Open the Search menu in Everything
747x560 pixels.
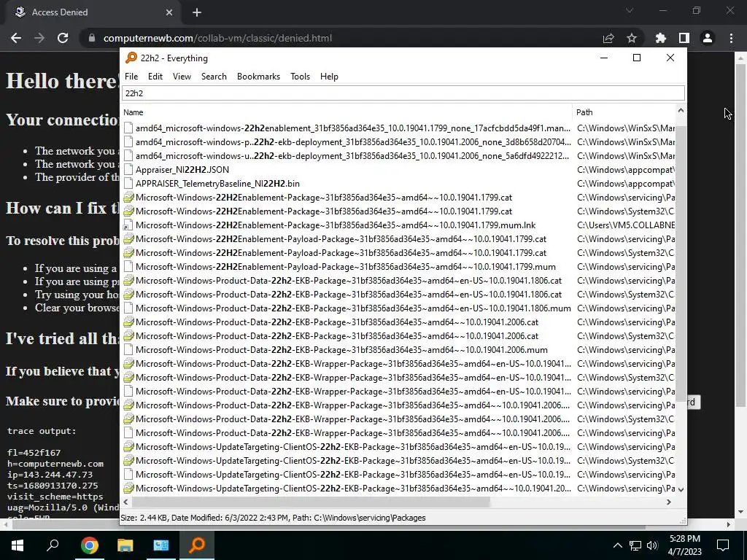pos(214,76)
